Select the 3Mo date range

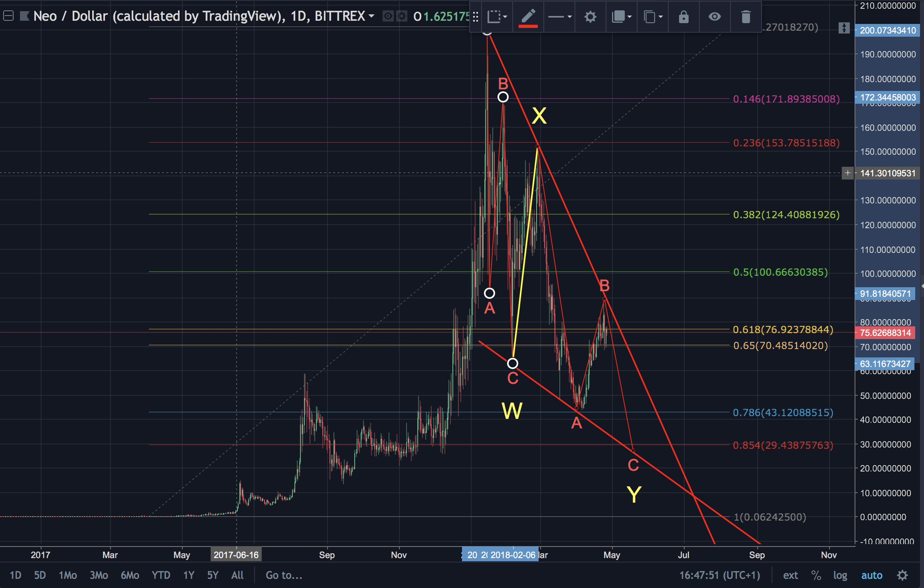[x=99, y=575]
